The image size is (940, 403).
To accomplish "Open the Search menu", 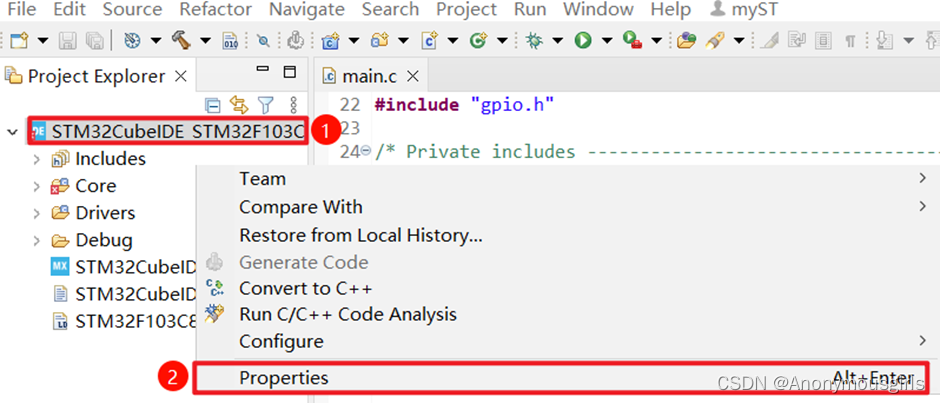I will click(391, 10).
